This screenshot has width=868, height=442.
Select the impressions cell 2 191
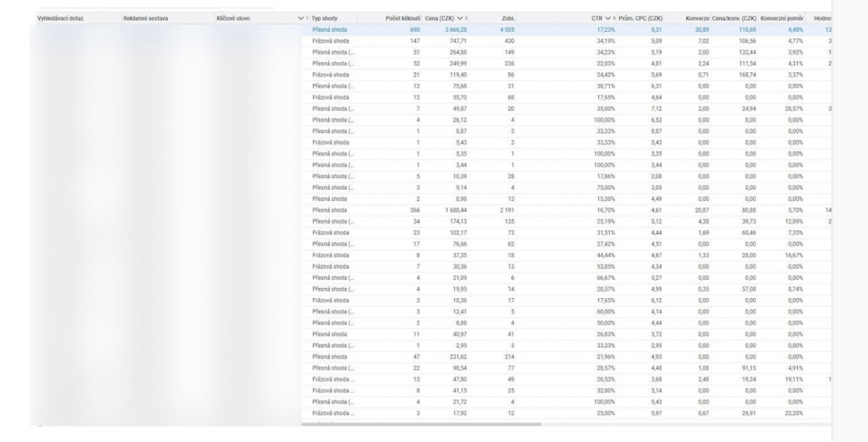(x=506, y=210)
